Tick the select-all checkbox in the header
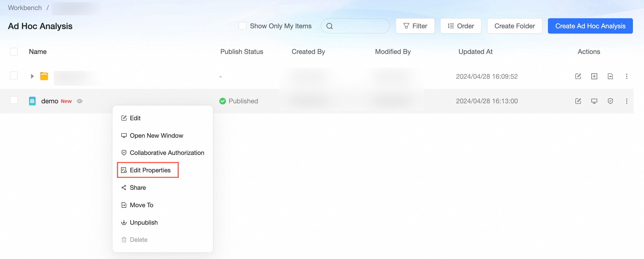 [x=14, y=52]
